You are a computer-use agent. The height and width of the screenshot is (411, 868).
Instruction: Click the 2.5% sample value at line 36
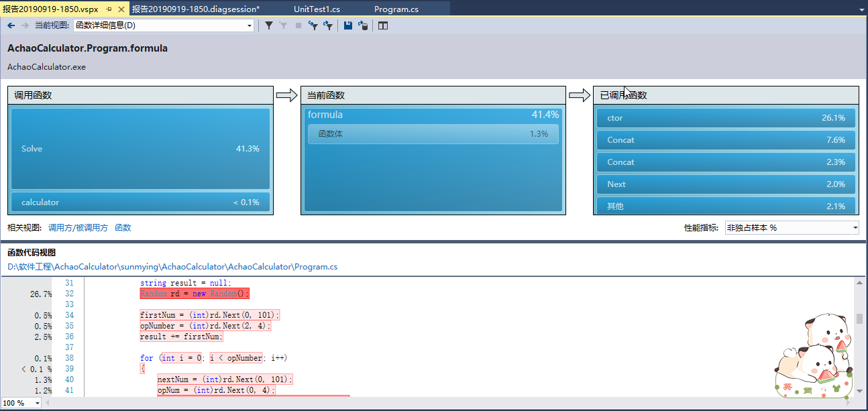[43, 337]
